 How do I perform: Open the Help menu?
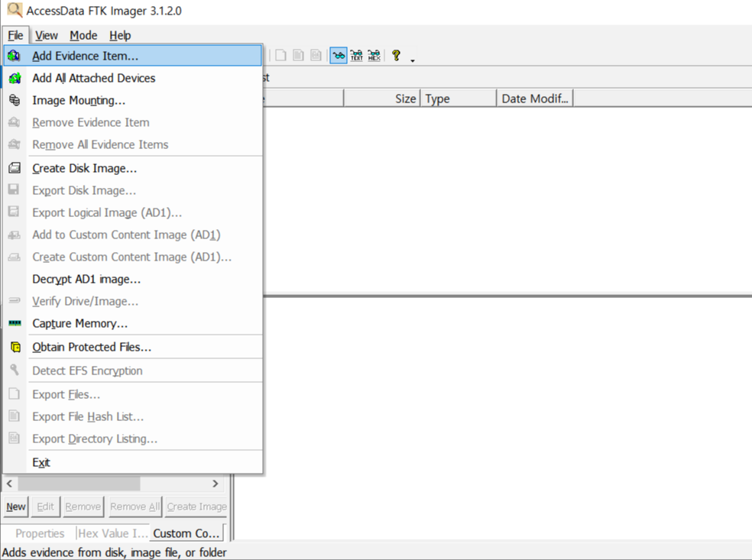(x=120, y=35)
